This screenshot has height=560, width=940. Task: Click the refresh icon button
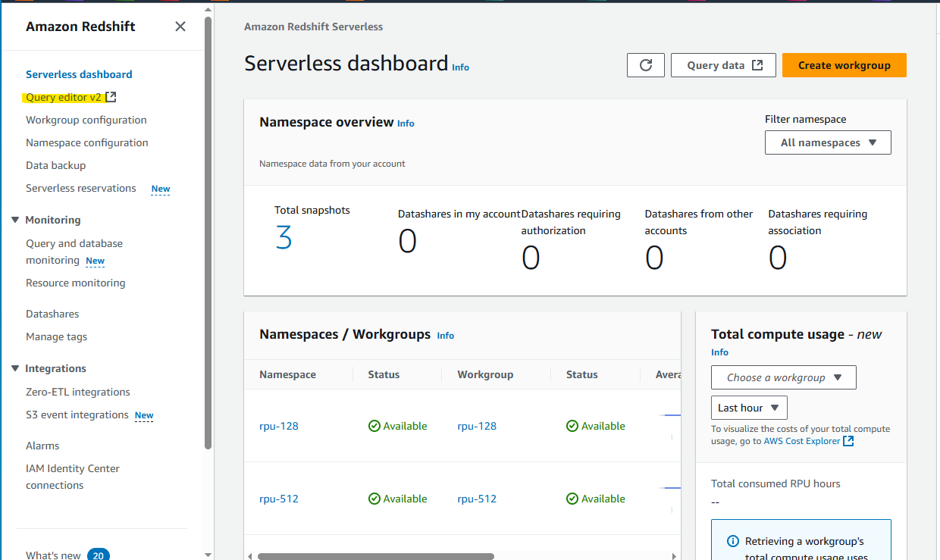click(646, 65)
